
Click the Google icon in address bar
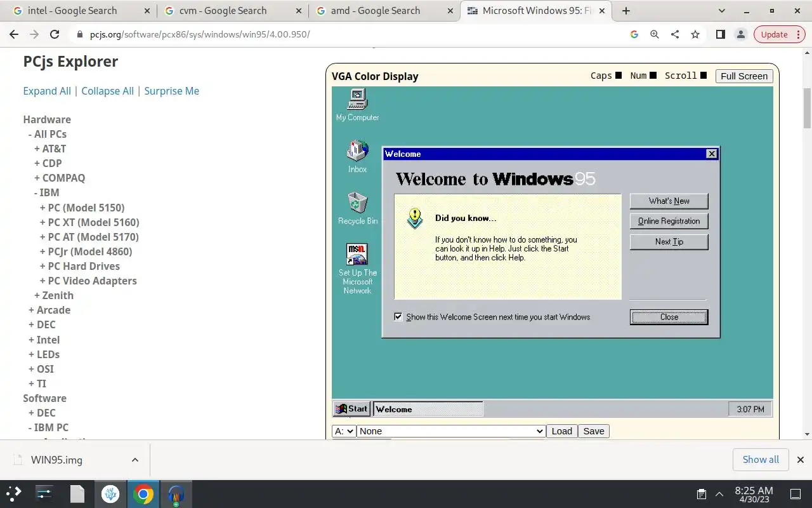coord(634,34)
